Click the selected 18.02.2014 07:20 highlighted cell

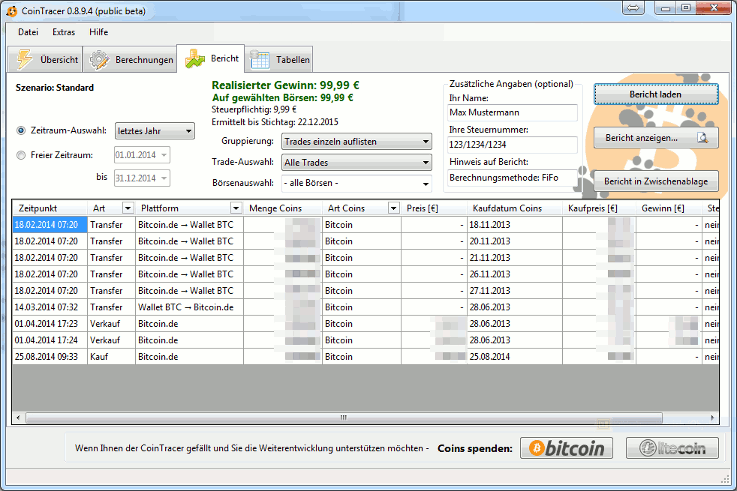(50, 225)
